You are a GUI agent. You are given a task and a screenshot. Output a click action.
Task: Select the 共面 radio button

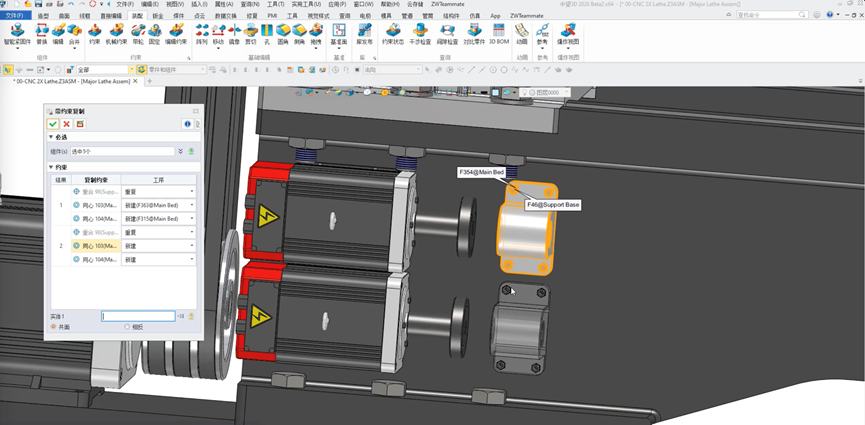55,327
